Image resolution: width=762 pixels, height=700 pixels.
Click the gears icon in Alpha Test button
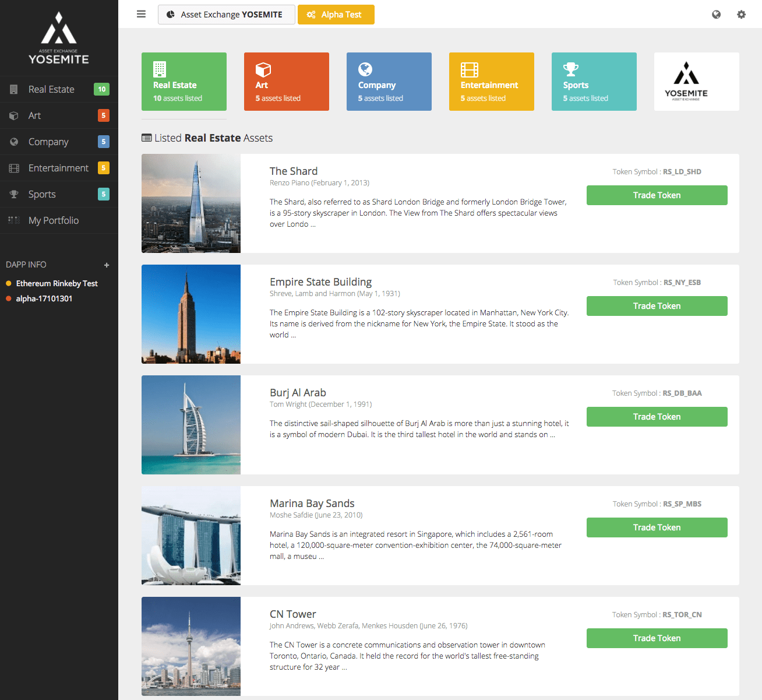pyautogui.click(x=311, y=15)
